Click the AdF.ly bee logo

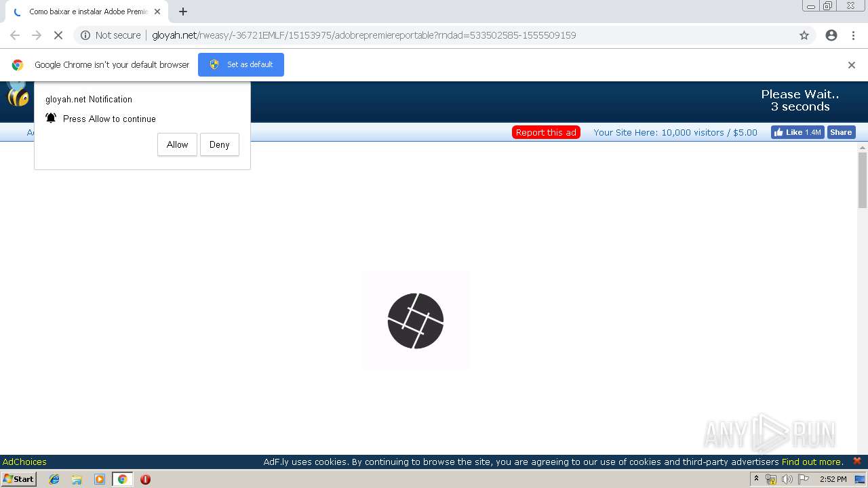click(18, 94)
